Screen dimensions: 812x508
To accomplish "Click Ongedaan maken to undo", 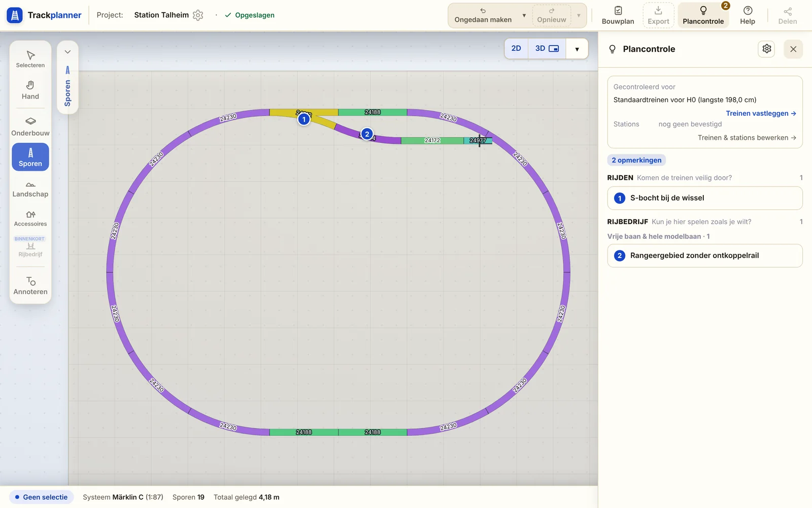I will 483,15.
